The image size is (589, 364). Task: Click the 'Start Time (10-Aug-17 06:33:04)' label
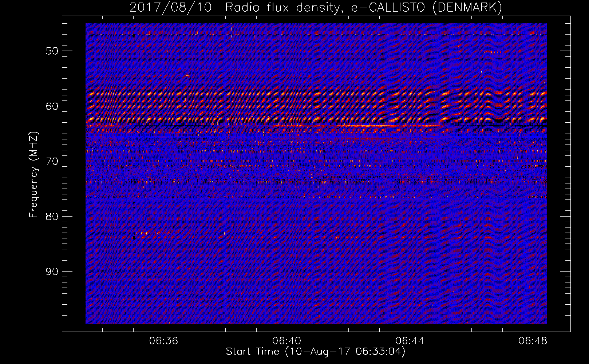(316, 352)
